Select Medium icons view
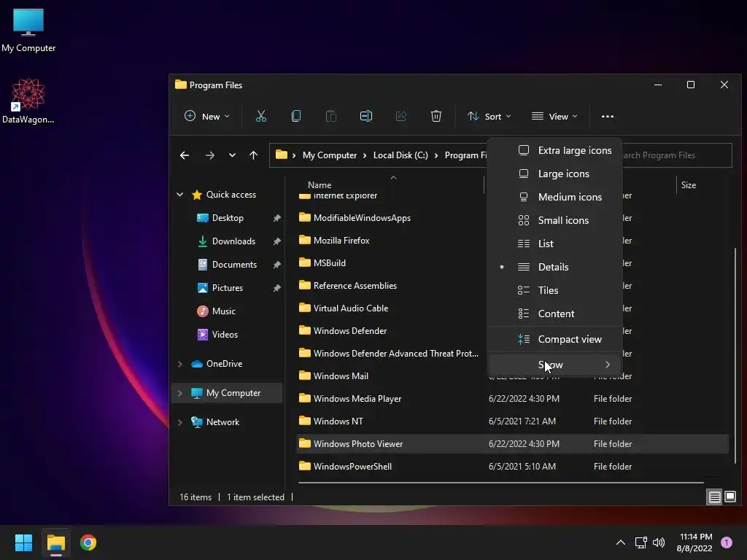 pos(555,197)
